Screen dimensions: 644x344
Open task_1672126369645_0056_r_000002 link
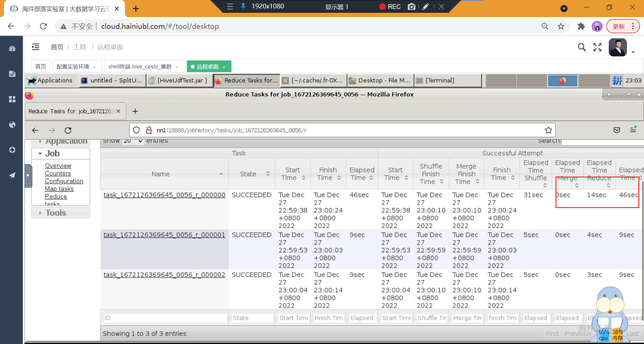[164, 275]
